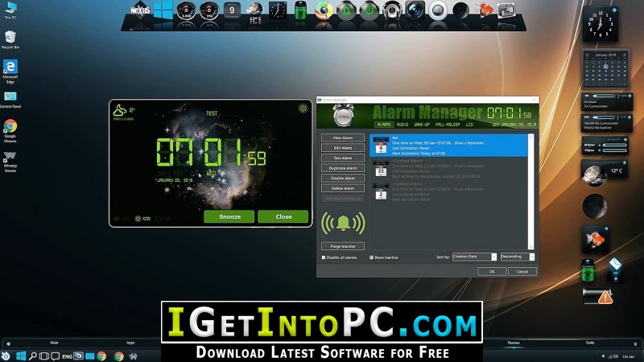The image size is (644, 362).
Task: Launch Chrome from the Nexus dock
Action: pyautogui.click(x=324, y=10)
